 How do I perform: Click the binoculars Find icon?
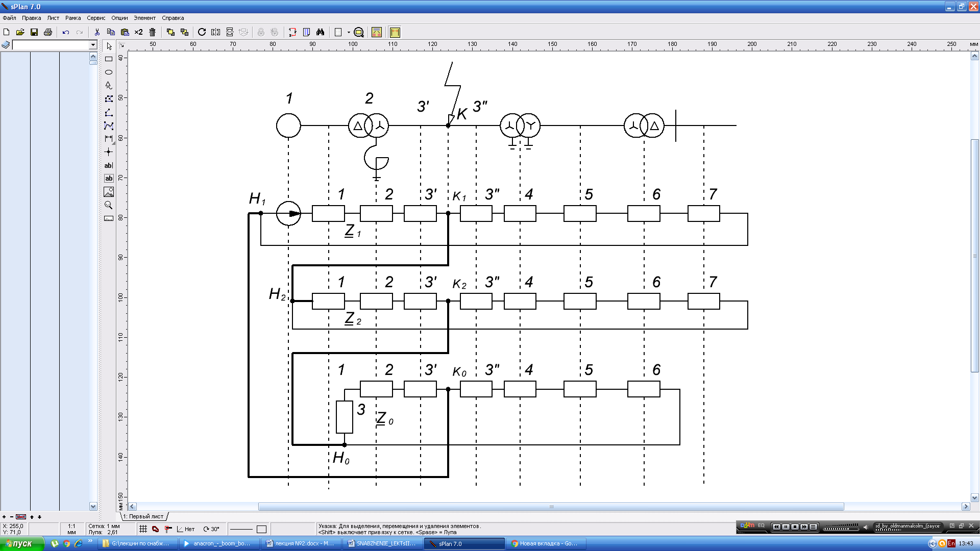(x=320, y=32)
